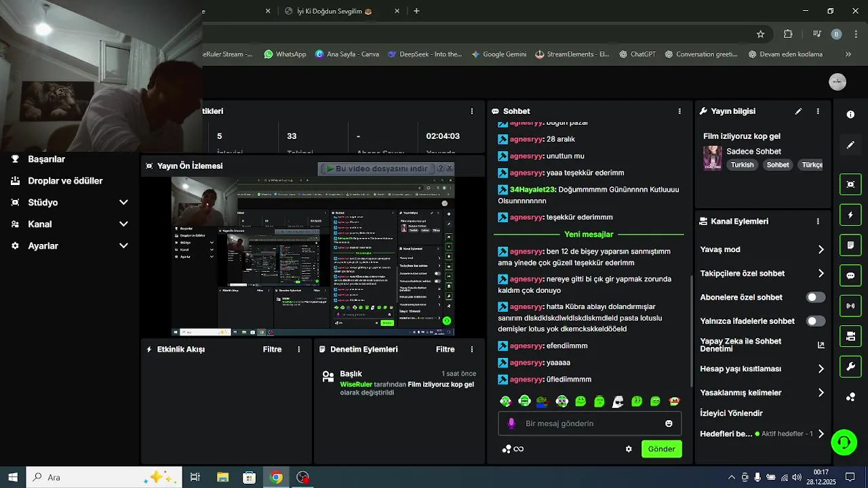Click İzleyici Yönlendir action
The height and width of the screenshot is (488, 868).
point(731,413)
